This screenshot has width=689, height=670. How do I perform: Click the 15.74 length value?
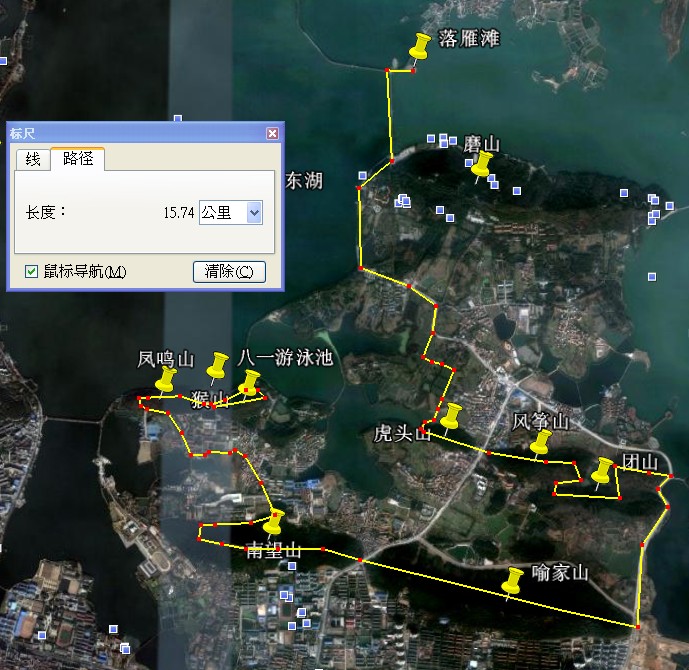pyautogui.click(x=179, y=213)
